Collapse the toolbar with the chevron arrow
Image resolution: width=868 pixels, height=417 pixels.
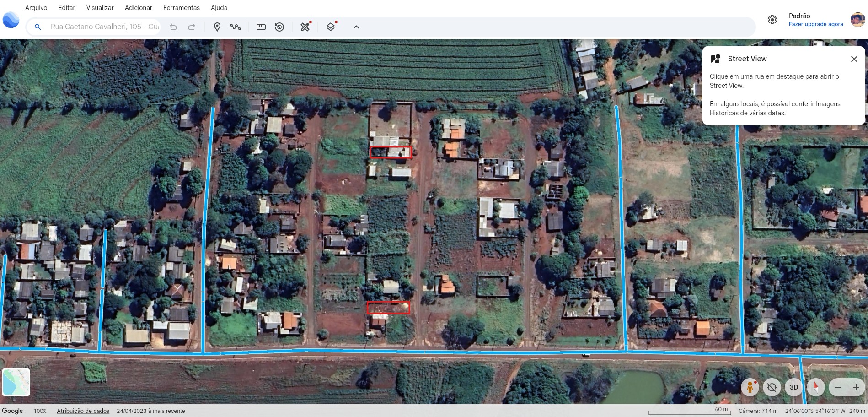356,27
